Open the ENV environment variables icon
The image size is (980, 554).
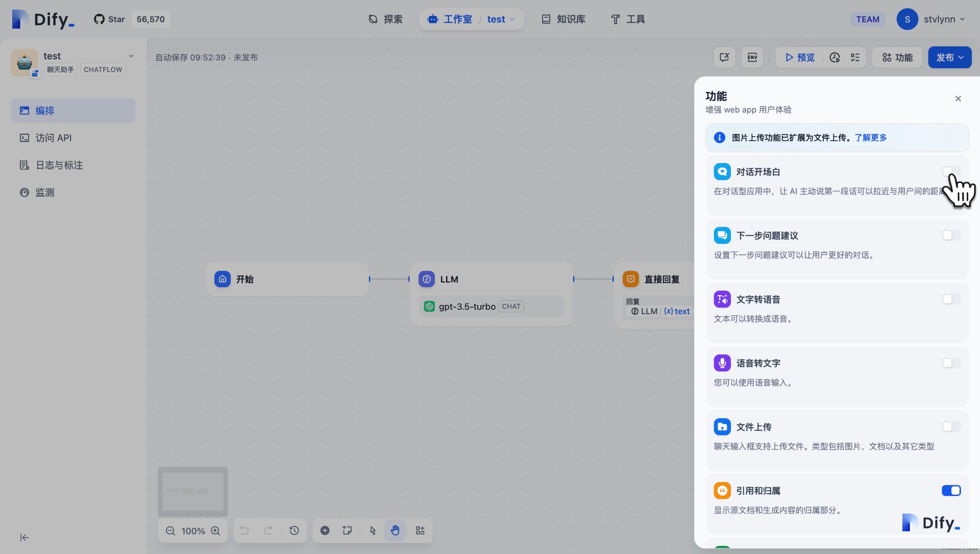752,57
